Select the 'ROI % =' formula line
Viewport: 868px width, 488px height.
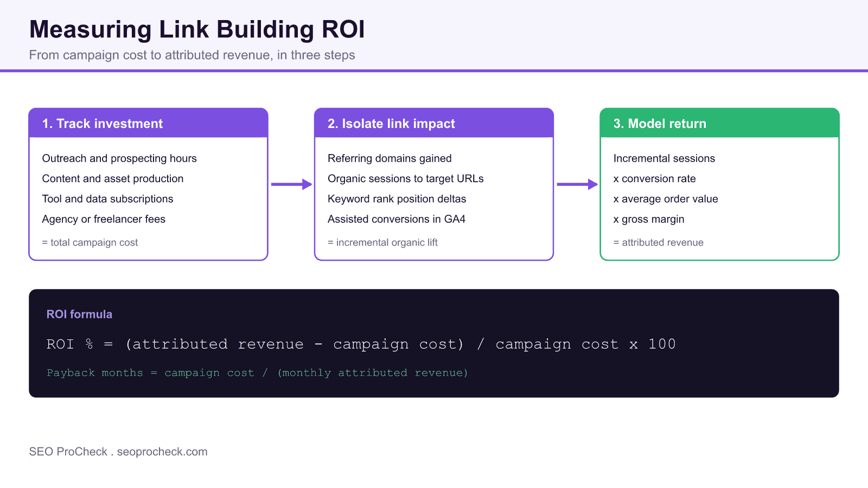coord(361,344)
